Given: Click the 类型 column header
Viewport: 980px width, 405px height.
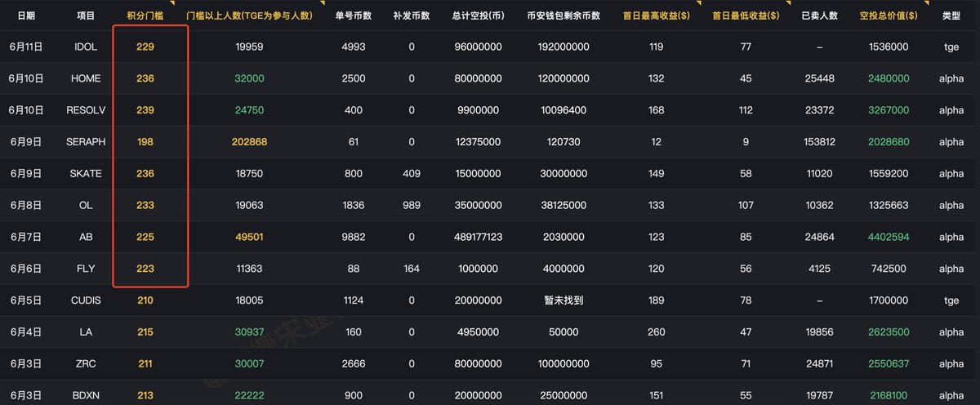Looking at the screenshot, I should pyautogui.click(x=951, y=16).
